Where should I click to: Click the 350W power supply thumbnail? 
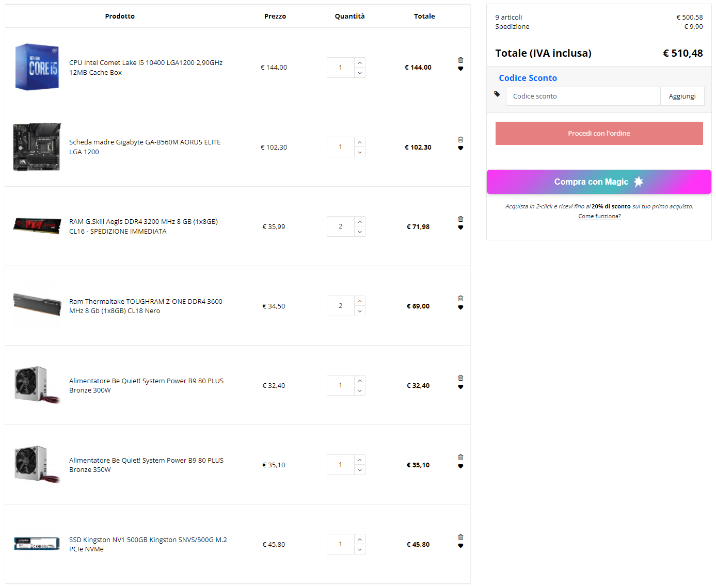point(37,464)
